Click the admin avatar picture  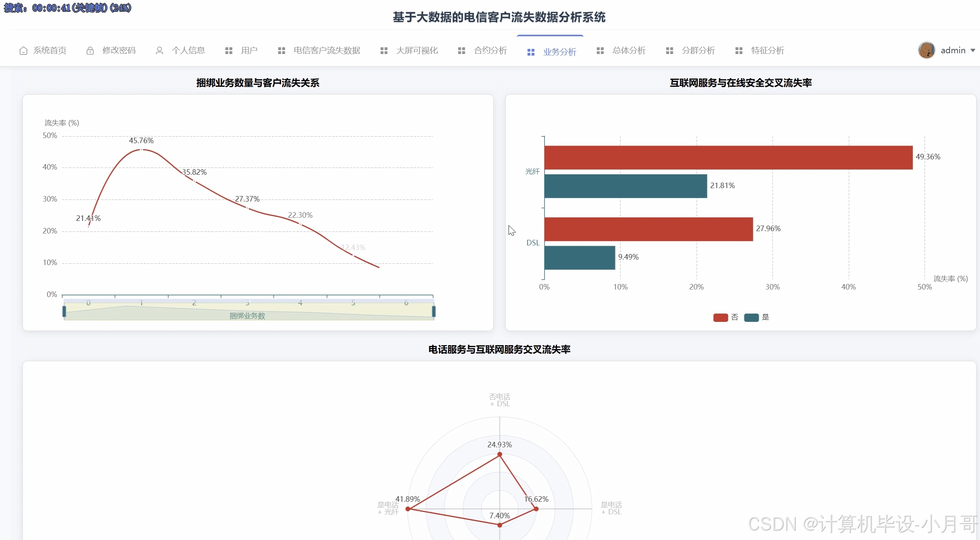click(x=926, y=50)
